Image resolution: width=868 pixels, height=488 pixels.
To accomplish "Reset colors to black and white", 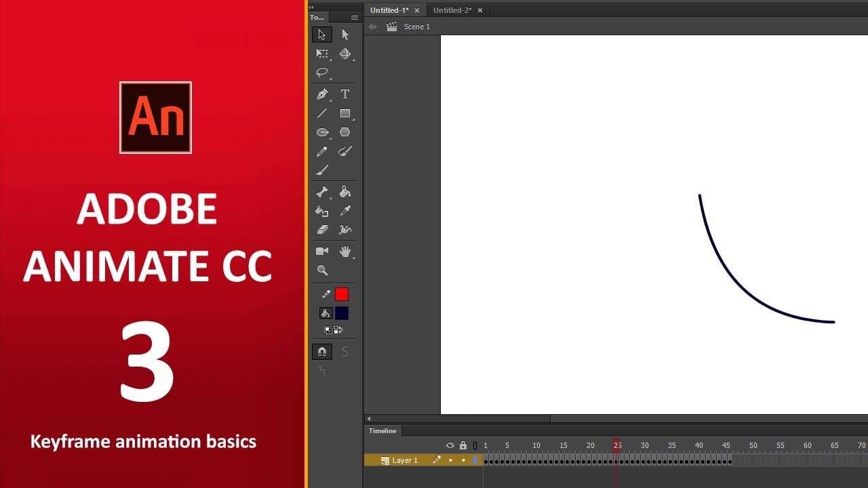I will click(x=328, y=329).
